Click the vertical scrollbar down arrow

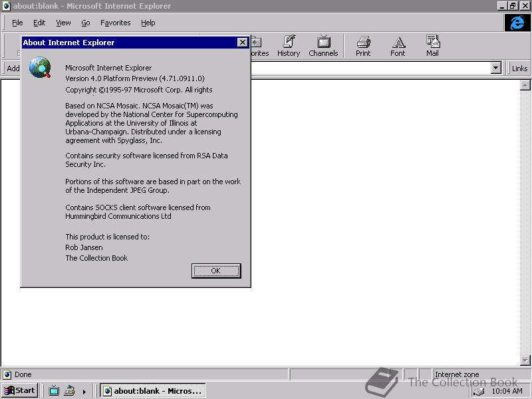[525, 360]
